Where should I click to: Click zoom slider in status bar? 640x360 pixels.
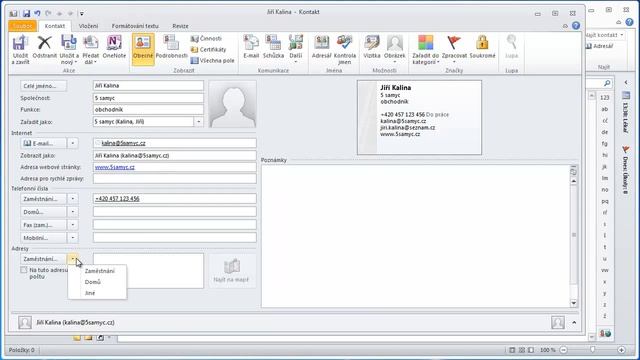click(592, 350)
